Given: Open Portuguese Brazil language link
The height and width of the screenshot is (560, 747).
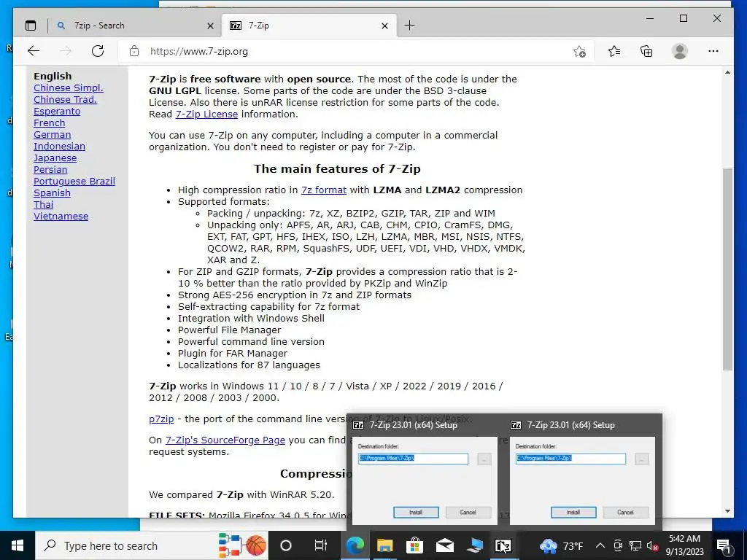Looking at the screenshot, I should pos(74,181).
